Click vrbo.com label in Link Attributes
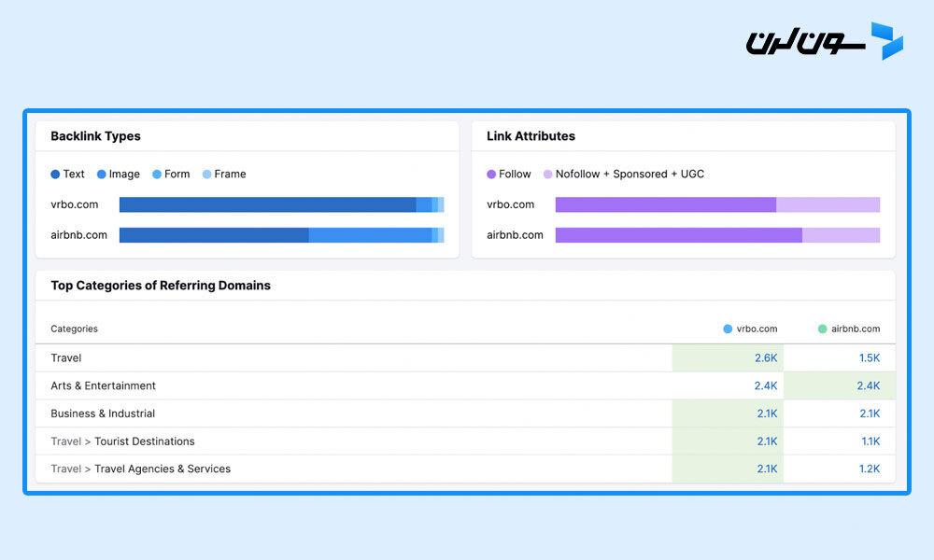The width and height of the screenshot is (934, 560). [511, 204]
